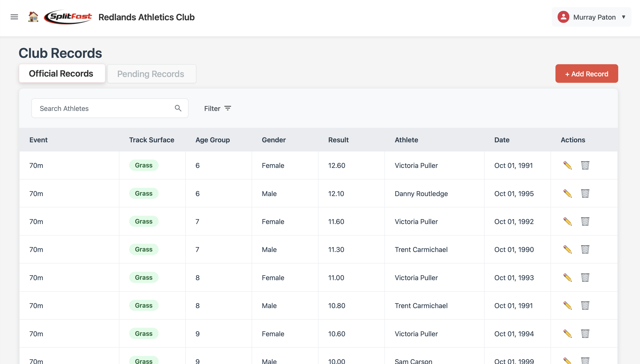Delete Victoria Puller's Oct 01, 1992 record

(585, 221)
